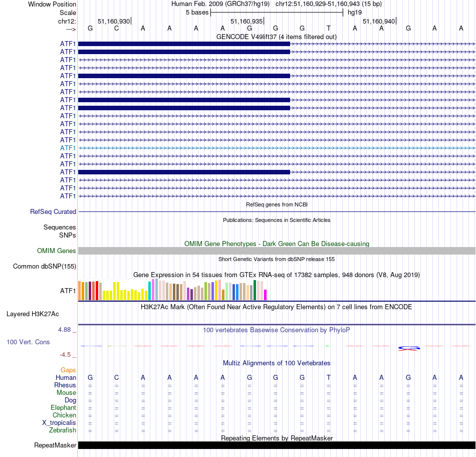Open OMIM Gene Phenotypes track title
Image resolution: width=476 pixels, height=457 pixels.
pos(277,244)
